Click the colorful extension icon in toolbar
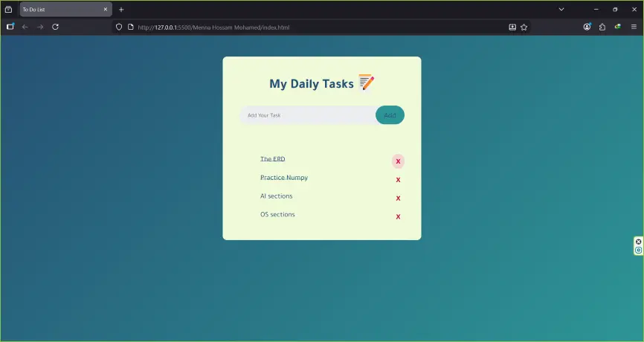Viewport: 644px width, 342px height. [618, 27]
